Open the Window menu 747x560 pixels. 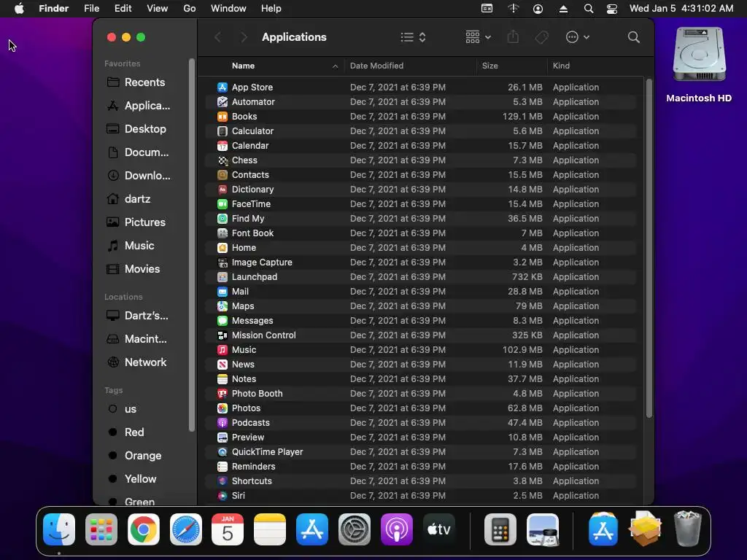228,9
